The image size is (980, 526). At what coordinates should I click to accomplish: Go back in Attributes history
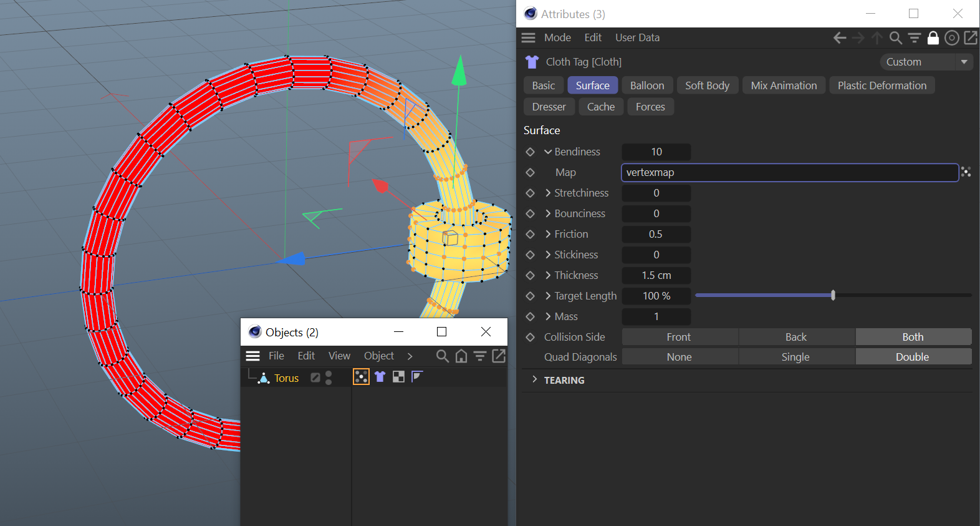coord(840,38)
